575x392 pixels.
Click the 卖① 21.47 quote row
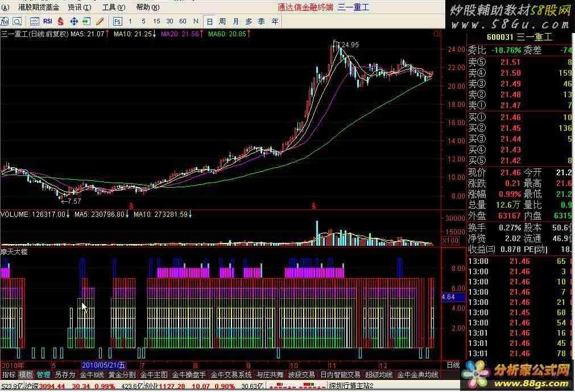click(x=520, y=105)
